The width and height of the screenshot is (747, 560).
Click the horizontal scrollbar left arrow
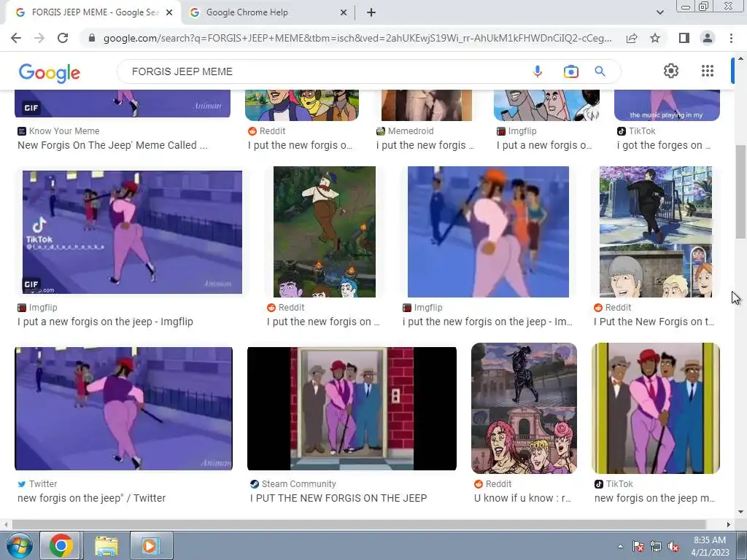point(5,524)
